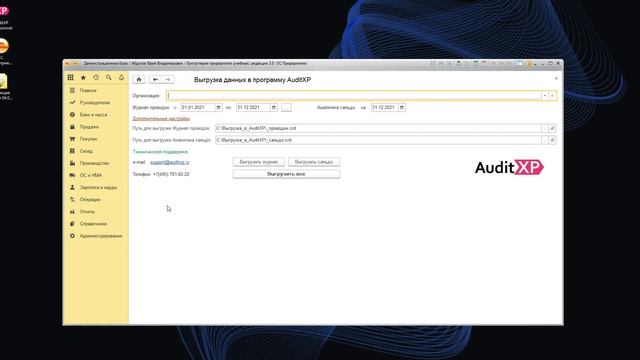Open notifications bell icon
This screenshot has width=640, height=360.
pos(121,78)
